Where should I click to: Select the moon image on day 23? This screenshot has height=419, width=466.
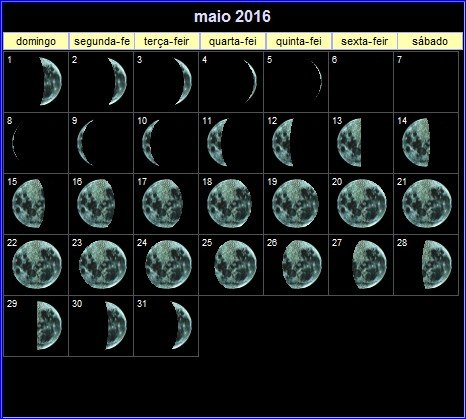pyautogui.click(x=103, y=264)
